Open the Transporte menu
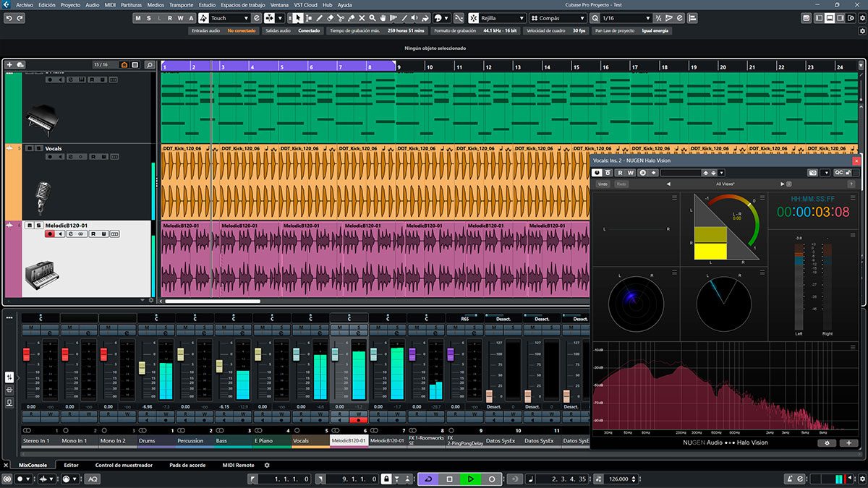 pos(182,4)
